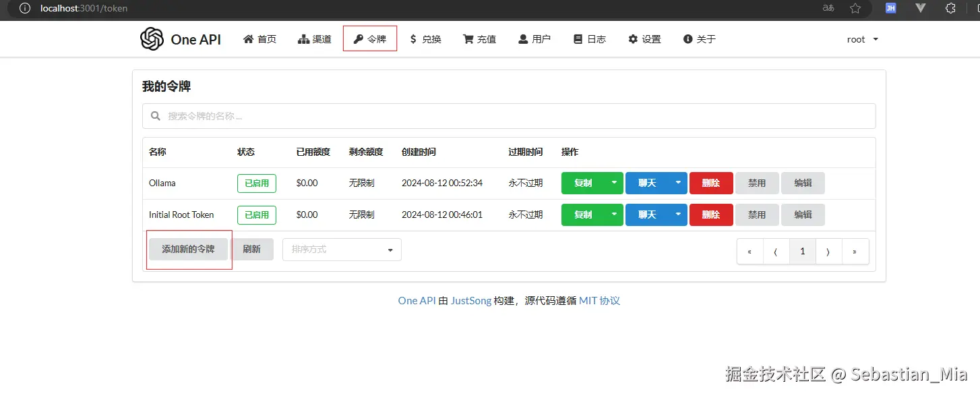The width and height of the screenshot is (980, 396).
Task: Jump to first page with « button
Action: 749,251
